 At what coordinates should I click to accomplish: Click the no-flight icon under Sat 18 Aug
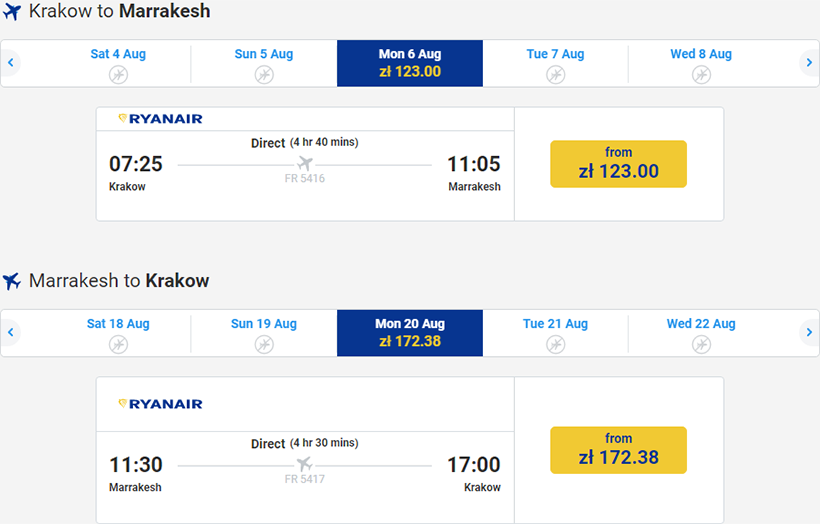click(x=118, y=345)
